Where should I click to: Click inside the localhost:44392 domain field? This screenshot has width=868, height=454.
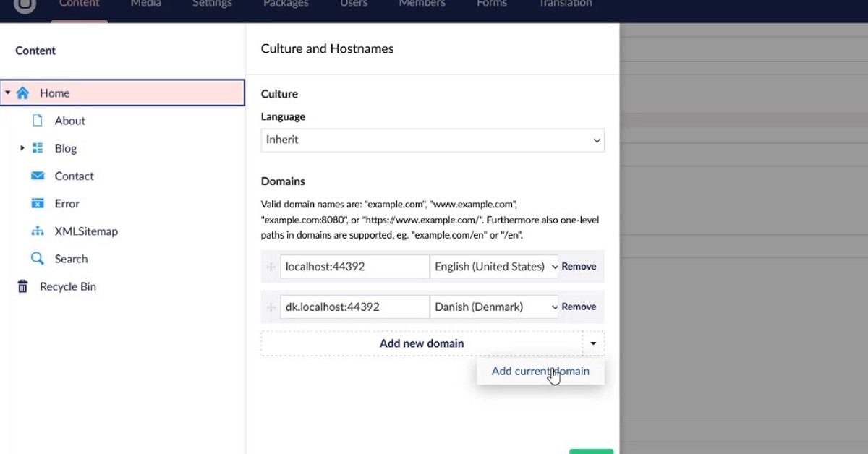(354, 266)
